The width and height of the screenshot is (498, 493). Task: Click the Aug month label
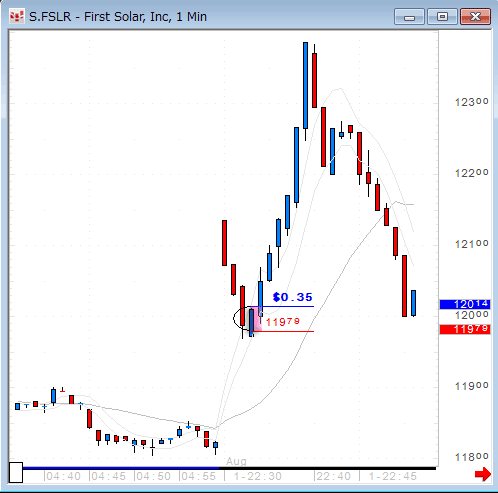click(236, 461)
